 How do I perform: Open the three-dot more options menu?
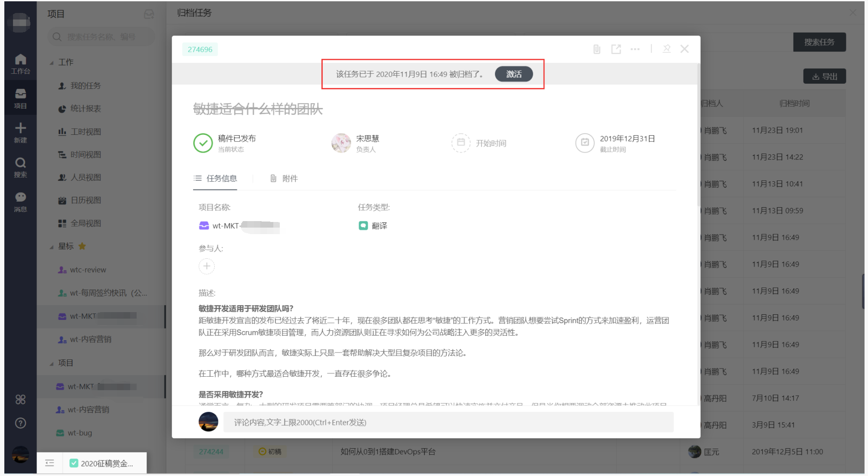click(635, 49)
